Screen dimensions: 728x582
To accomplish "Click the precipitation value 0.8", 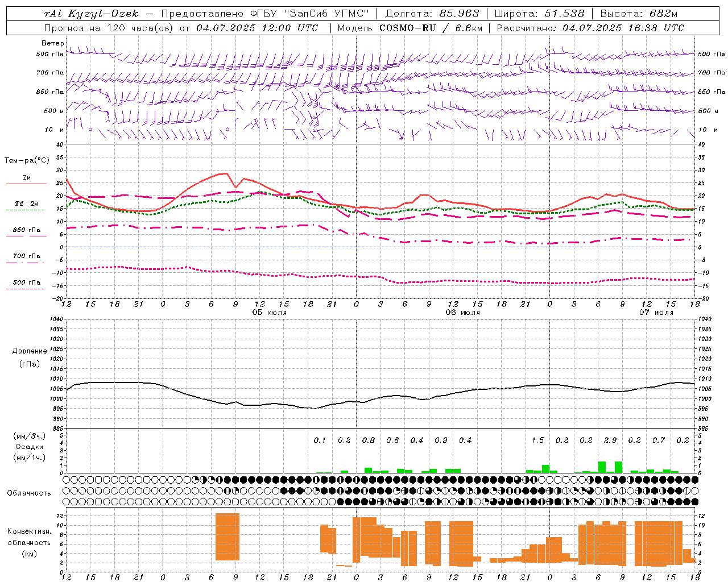I will tap(369, 440).
